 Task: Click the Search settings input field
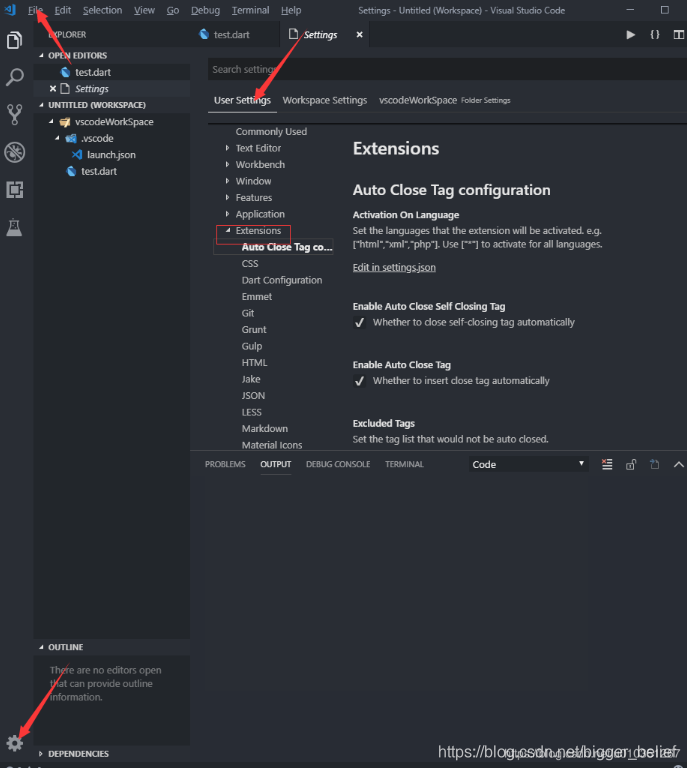click(447, 69)
